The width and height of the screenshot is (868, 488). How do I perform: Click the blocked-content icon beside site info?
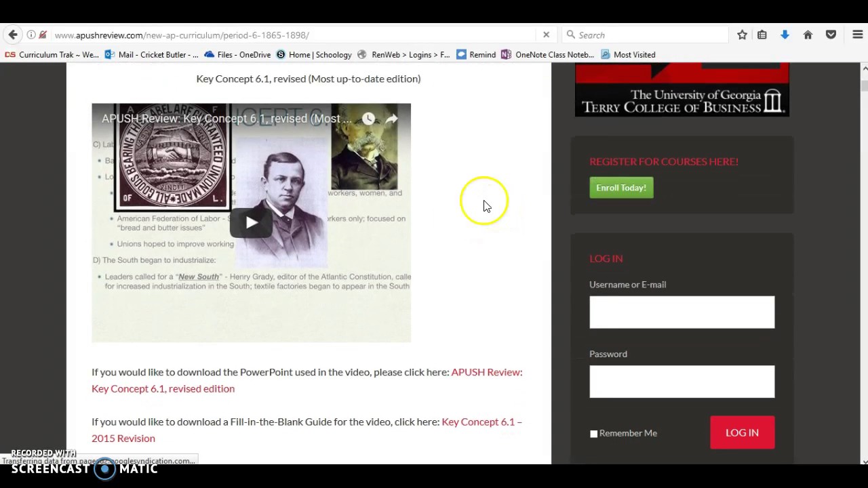point(43,35)
